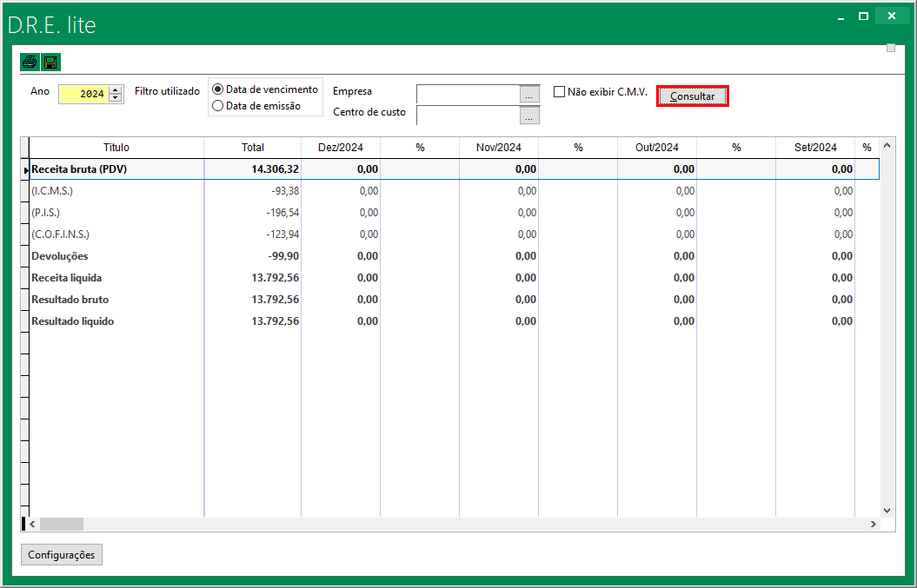Click the save diskette icon
Viewport: 917px width, 588px height.
pos(50,62)
